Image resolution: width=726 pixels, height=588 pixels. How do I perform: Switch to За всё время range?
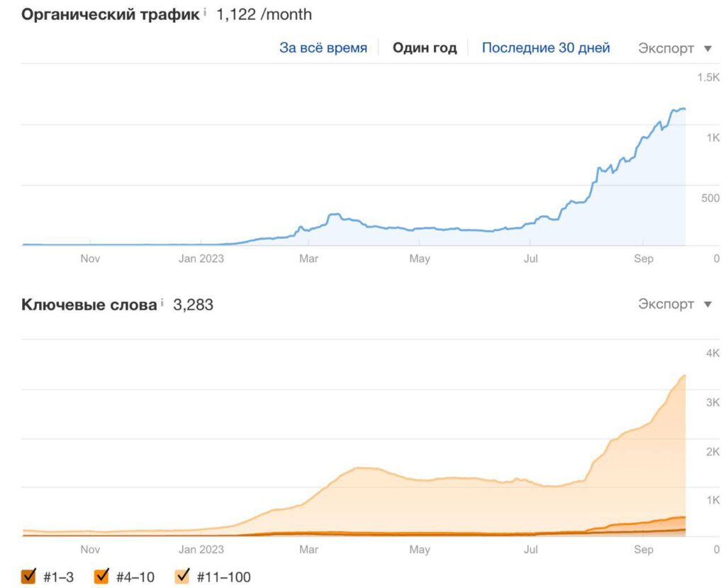pyautogui.click(x=323, y=48)
